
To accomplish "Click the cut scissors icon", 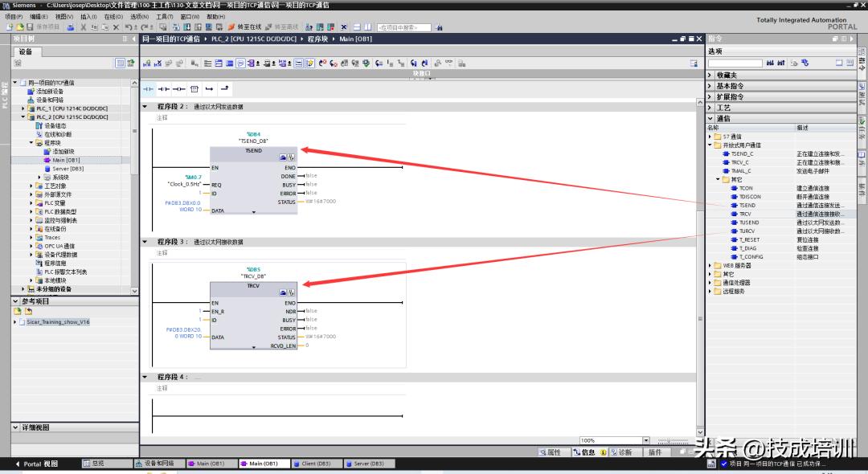I will [x=84, y=27].
